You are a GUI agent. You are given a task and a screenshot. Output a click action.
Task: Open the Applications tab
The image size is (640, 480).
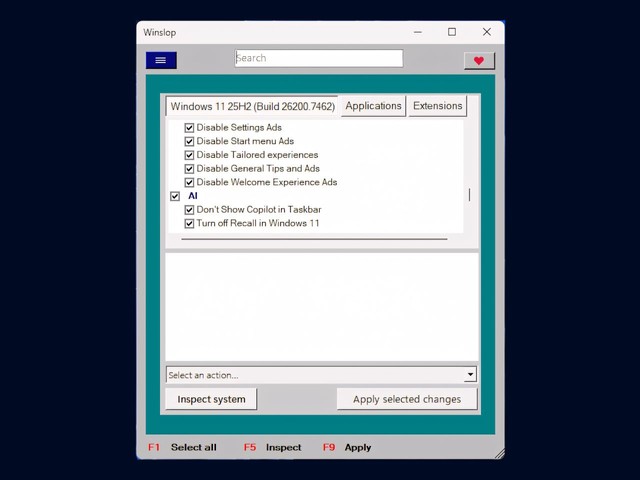[x=373, y=106]
